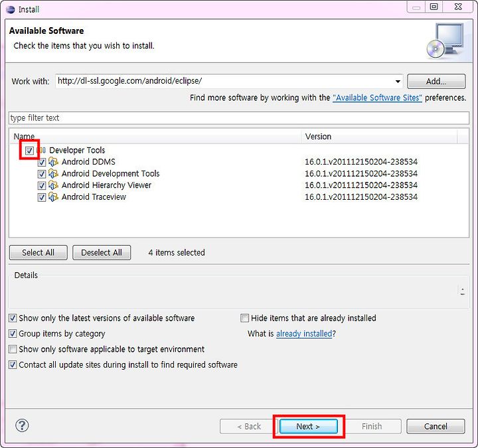This screenshot has height=448, width=478.
Task: Click the Eclipse icon in the title bar
Action: click(11, 9)
